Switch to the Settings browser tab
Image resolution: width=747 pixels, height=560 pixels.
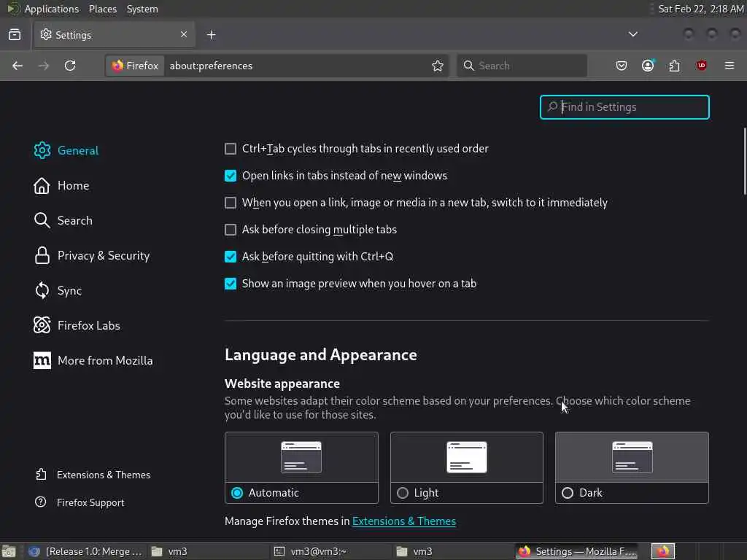pyautogui.click(x=113, y=35)
